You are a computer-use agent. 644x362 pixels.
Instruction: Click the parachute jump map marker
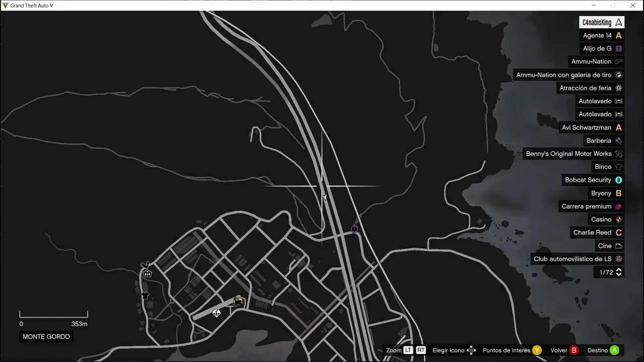coord(216,313)
